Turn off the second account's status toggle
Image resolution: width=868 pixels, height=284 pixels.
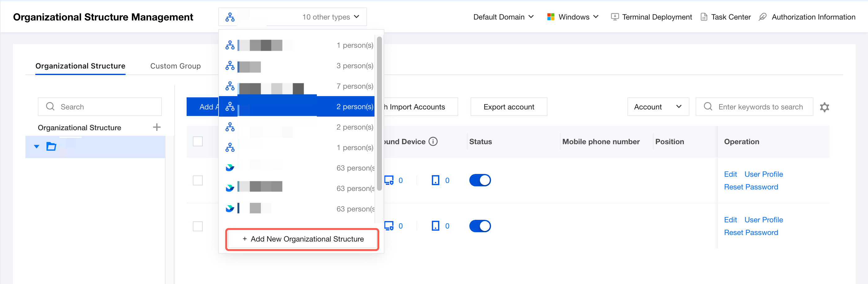pyautogui.click(x=480, y=226)
